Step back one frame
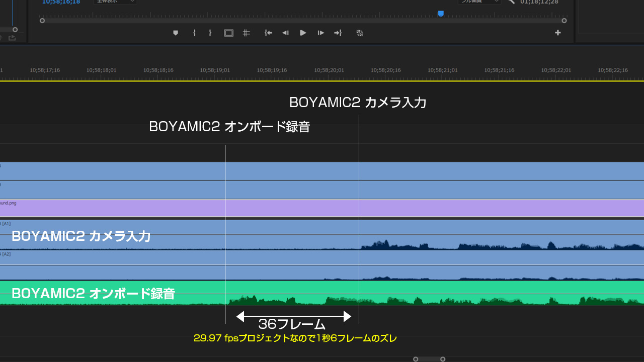The width and height of the screenshot is (644, 362). pos(285,33)
